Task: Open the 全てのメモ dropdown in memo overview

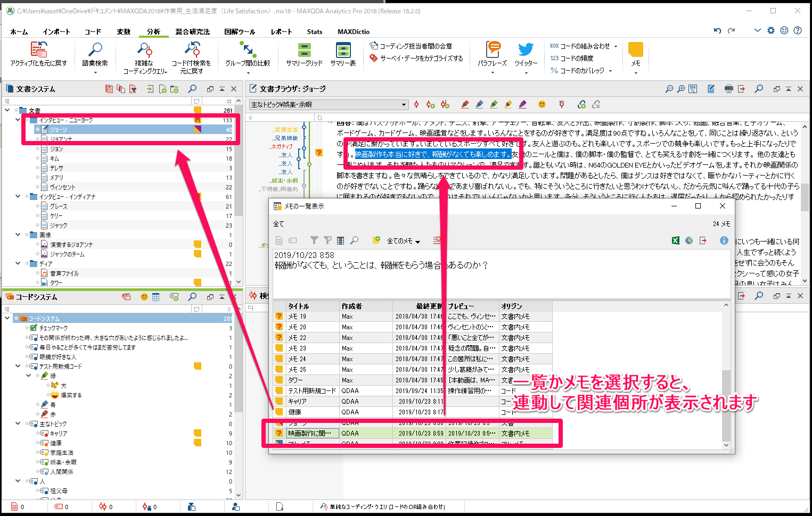Action: coord(403,241)
